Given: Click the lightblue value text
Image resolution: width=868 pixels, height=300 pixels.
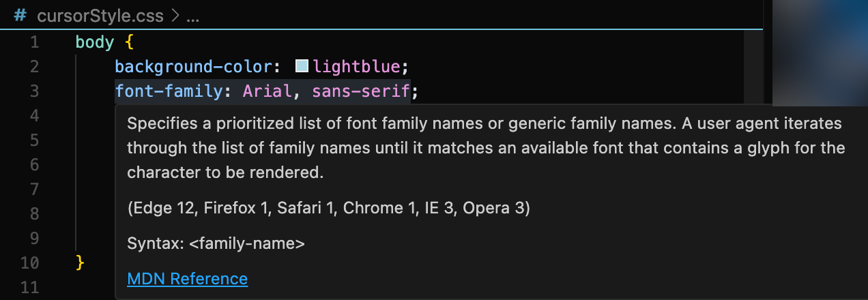Looking at the screenshot, I should point(357,67).
